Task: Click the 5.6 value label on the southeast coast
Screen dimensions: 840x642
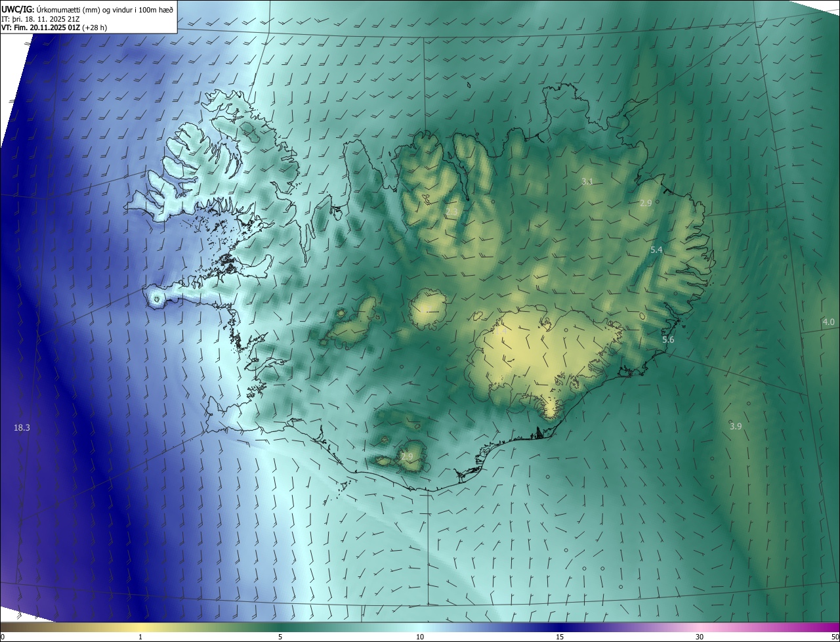Action: (668, 339)
